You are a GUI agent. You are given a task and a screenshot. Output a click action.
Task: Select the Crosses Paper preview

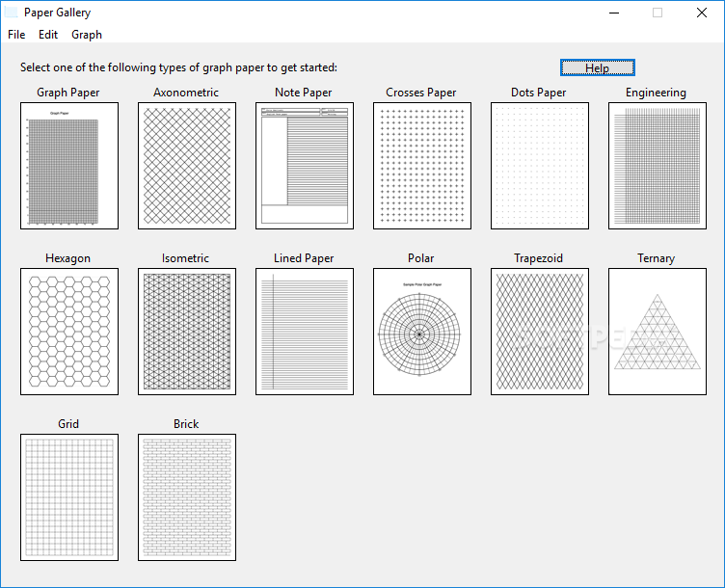[x=422, y=166]
